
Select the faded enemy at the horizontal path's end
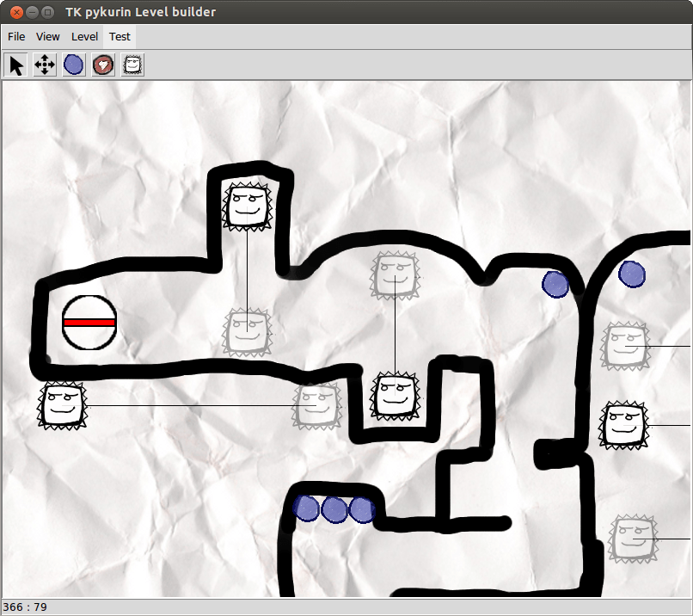[x=317, y=405]
